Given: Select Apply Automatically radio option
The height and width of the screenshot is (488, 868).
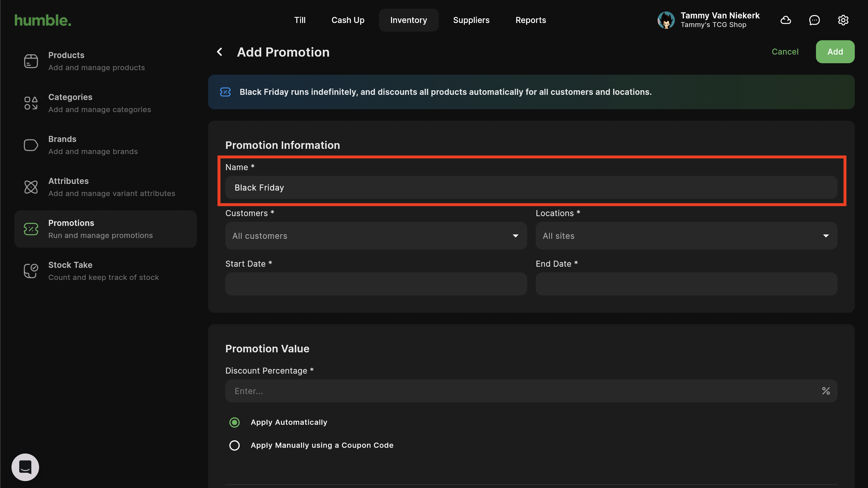Looking at the screenshot, I should pyautogui.click(x=235, y=422).
